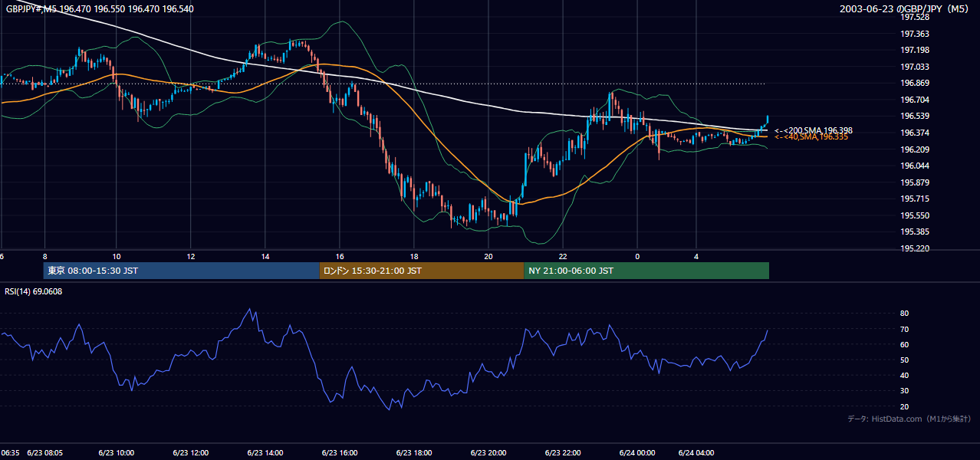Screen dimensions: 980x460
Task: Click the 6/23 14:00 bottom time label
Action: 265,452
